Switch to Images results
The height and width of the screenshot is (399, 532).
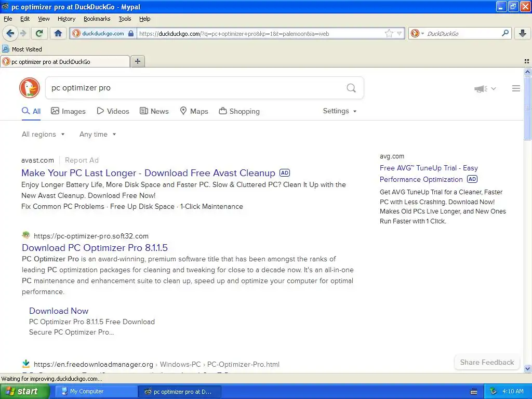pyautogui.click(x=68, y=111)
